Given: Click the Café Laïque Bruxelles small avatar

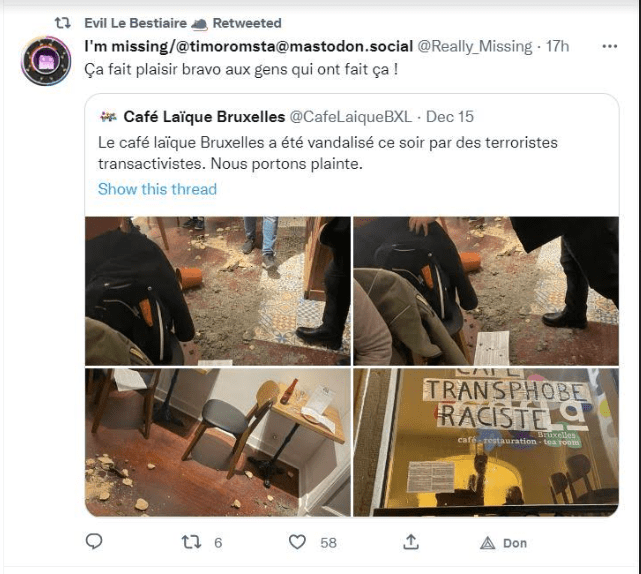Looking at the screenshot, I should tap(108, 117).
